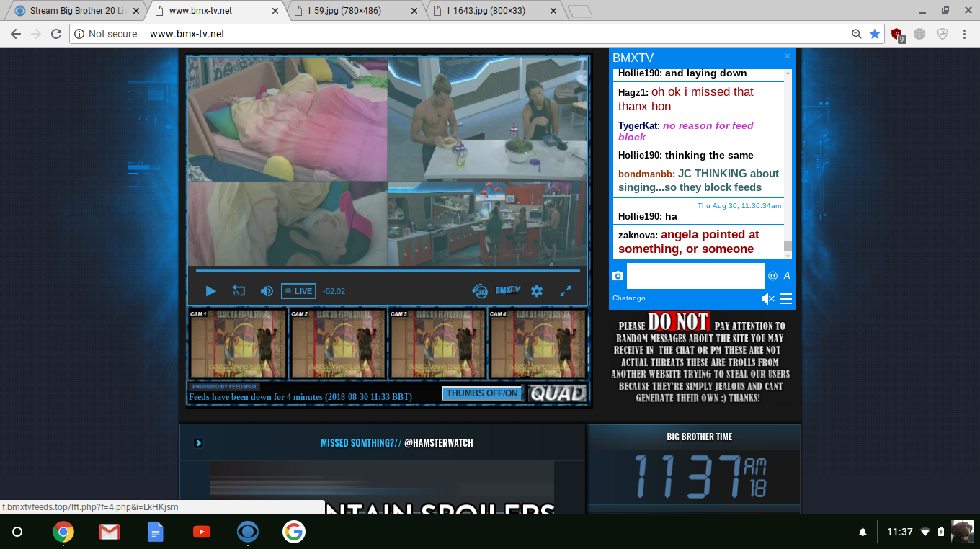Image resolution: width=980 pixels, height=549 pixels.
Task: Rewind the video 10 seconds
Action: pos(239,291)
